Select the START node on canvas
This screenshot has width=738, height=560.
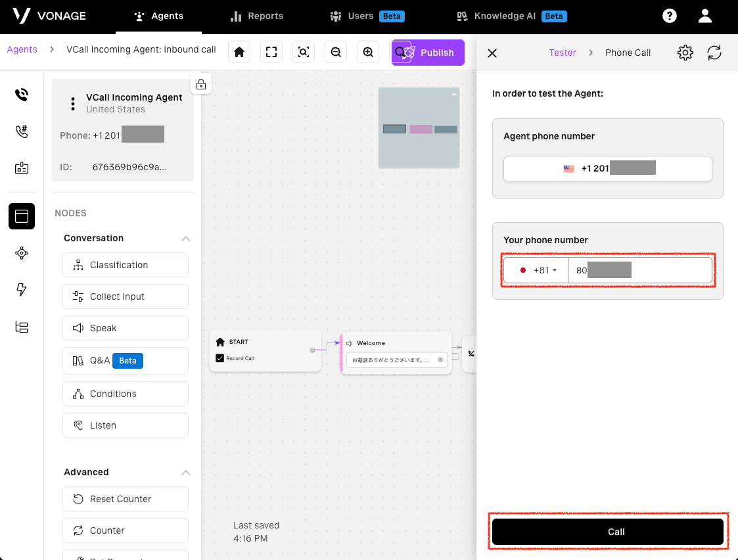point(265,351)
